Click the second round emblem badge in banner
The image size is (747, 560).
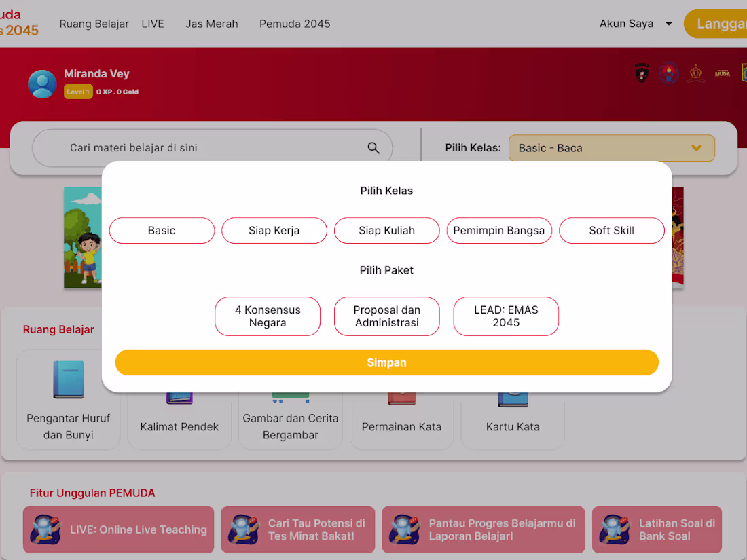668,73
